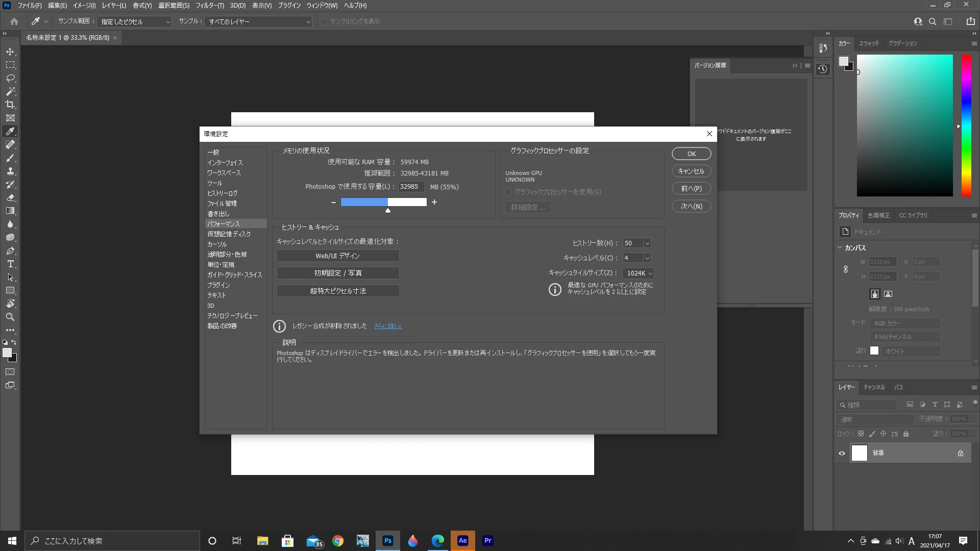Toggle the サンプルリングを表示 checkbox
This screenshot has height=551, width=980.
pos(324,21)
